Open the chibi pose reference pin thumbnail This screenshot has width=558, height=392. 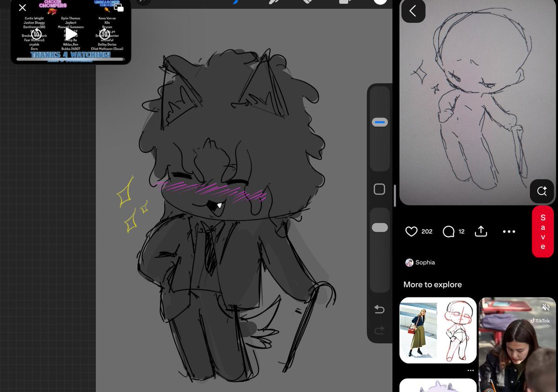click(x=438, y=330)
